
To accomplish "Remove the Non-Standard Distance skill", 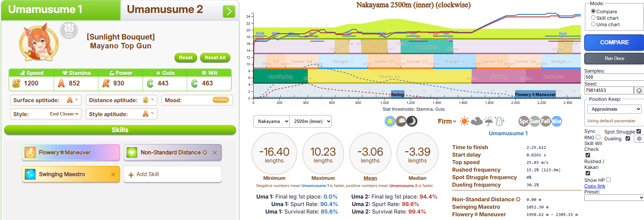I will pyautogui.click(x=215, y=153).
